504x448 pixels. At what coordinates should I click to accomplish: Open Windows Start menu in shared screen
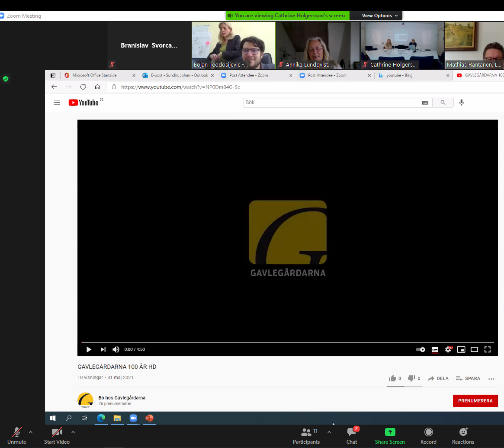click(x=53, y=418)
